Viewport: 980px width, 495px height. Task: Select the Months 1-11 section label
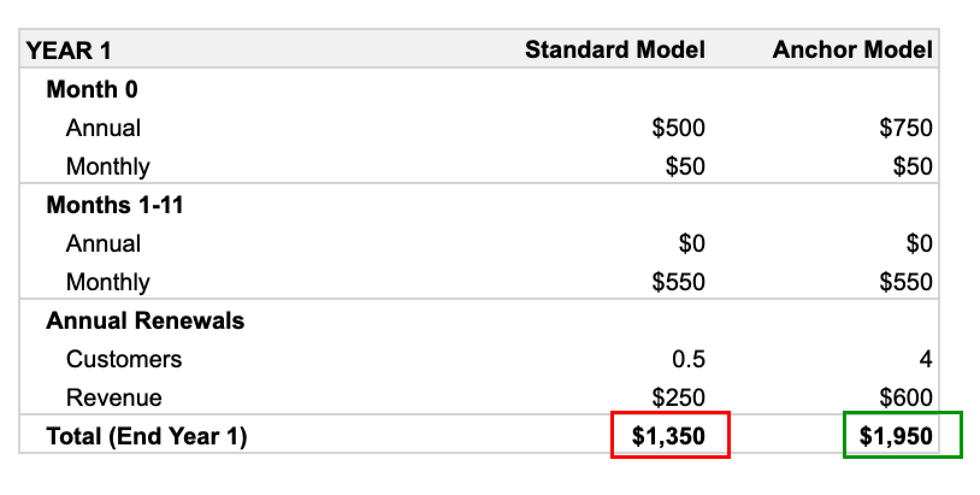[115, 205]
